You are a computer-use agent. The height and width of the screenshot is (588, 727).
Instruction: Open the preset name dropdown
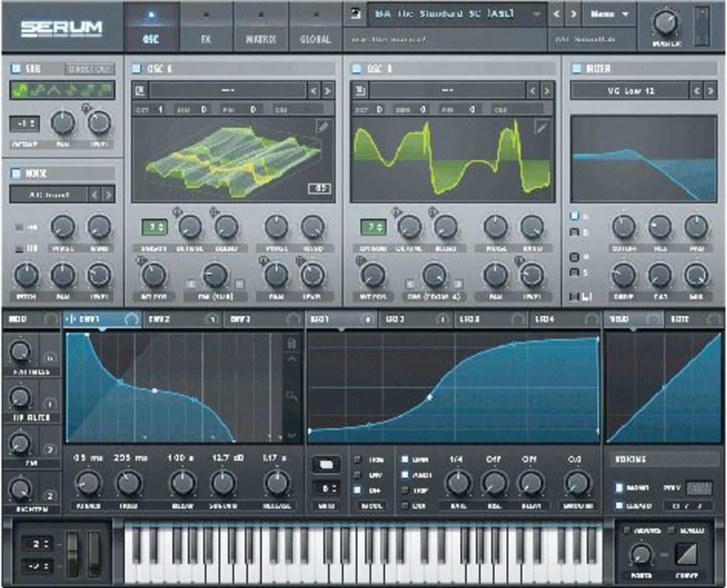[x=457, y=14]
